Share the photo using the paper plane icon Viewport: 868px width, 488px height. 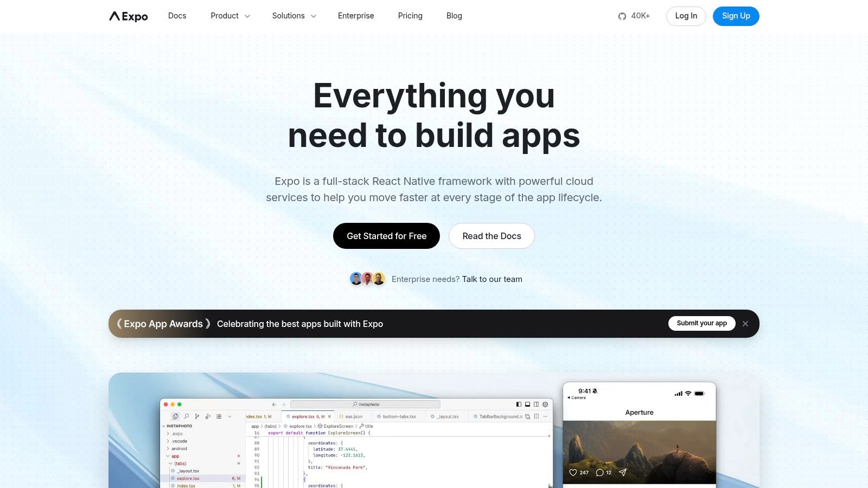pyautogui.click(x=623, y=472)
